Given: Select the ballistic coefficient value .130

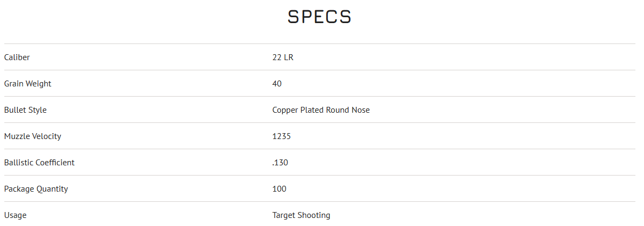Looking at the screenshot, I should coord(280,163).
